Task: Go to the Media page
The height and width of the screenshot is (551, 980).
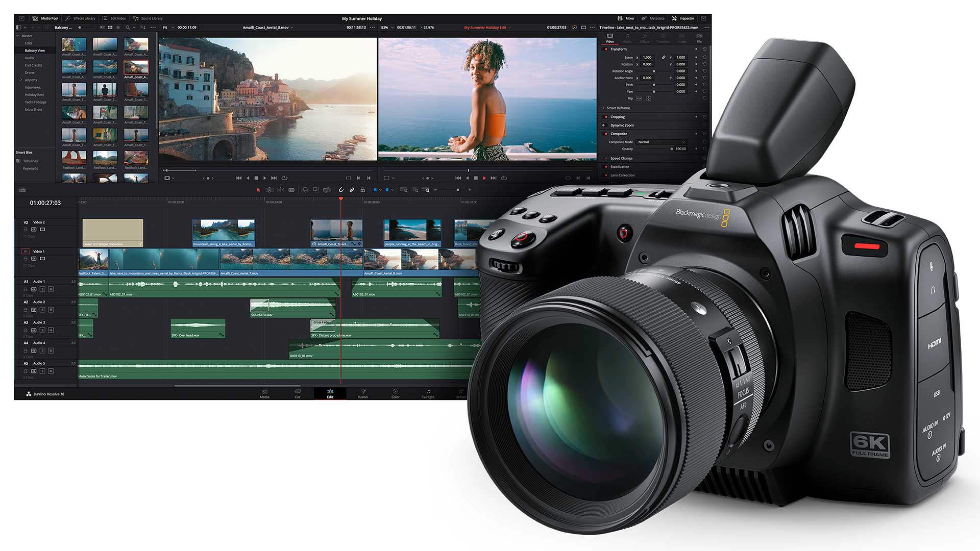Action: pos(264,394)
